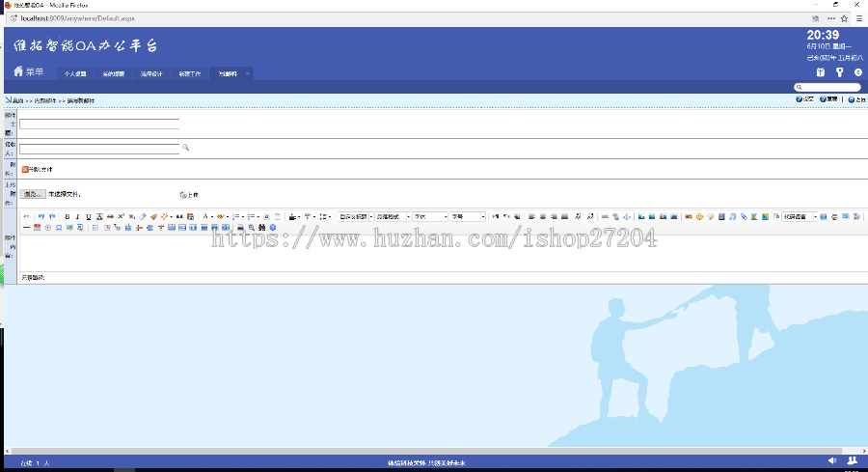
Task: Open the 代码语言 code language dropdown
Action: pyautogui.click(x=800, y=216)
